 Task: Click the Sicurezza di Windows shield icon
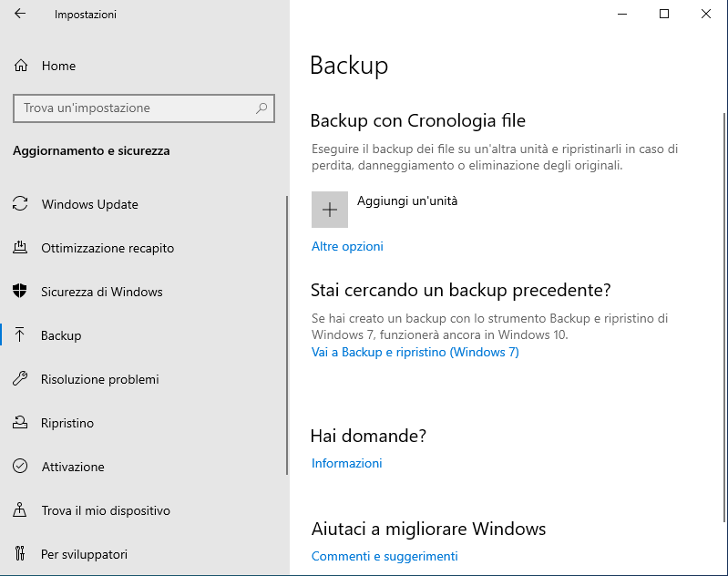[x=20, y=292]
